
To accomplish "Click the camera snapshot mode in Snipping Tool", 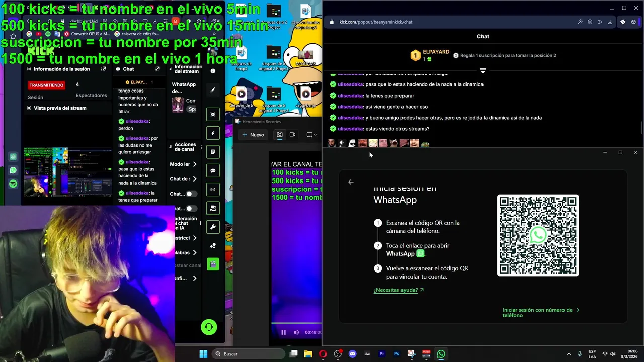I will pyautogui.click(x=279, y=134).
